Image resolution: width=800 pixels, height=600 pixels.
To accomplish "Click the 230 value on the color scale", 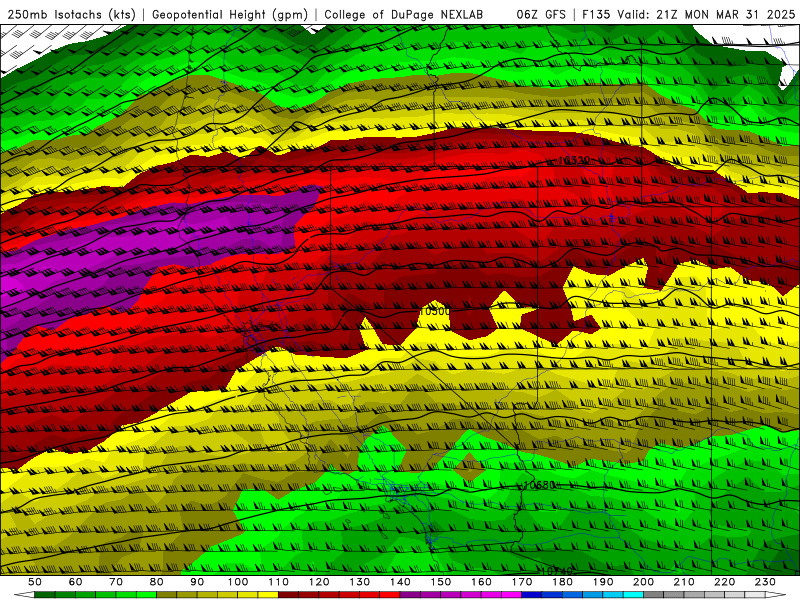I will tap(765, 582).
